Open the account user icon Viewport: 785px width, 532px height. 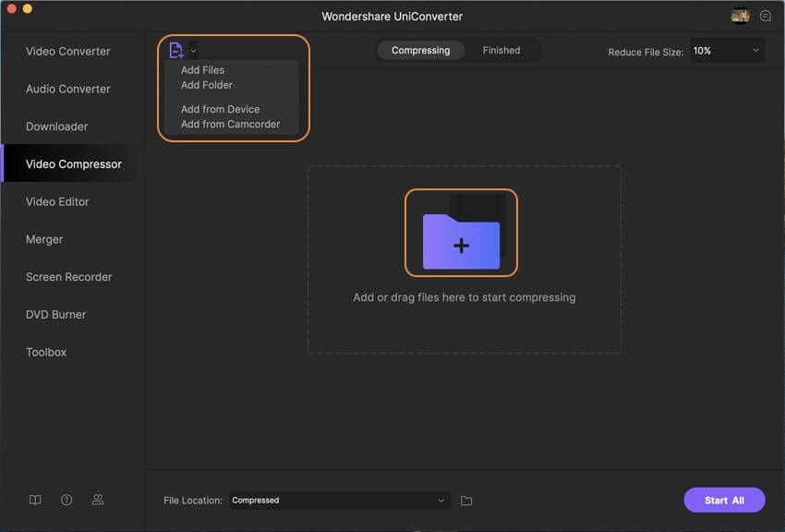[x=98, y=500]
